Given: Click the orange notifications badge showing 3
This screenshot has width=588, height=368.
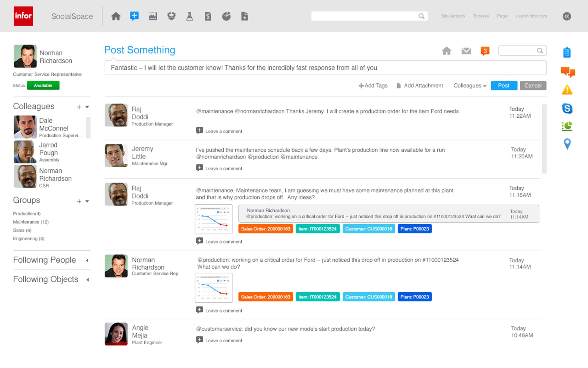Looking at the screenshot, I should (x=485, y=51).
